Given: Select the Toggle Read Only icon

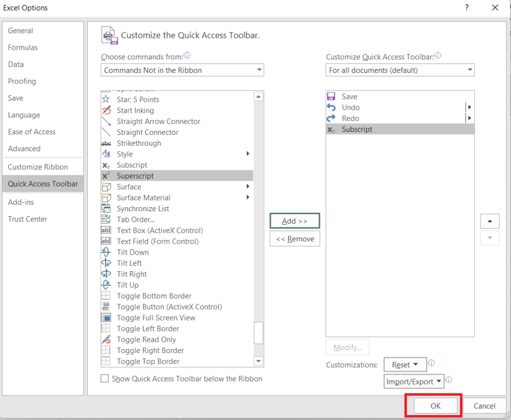Looking at the screenshot, I should 106,340.
